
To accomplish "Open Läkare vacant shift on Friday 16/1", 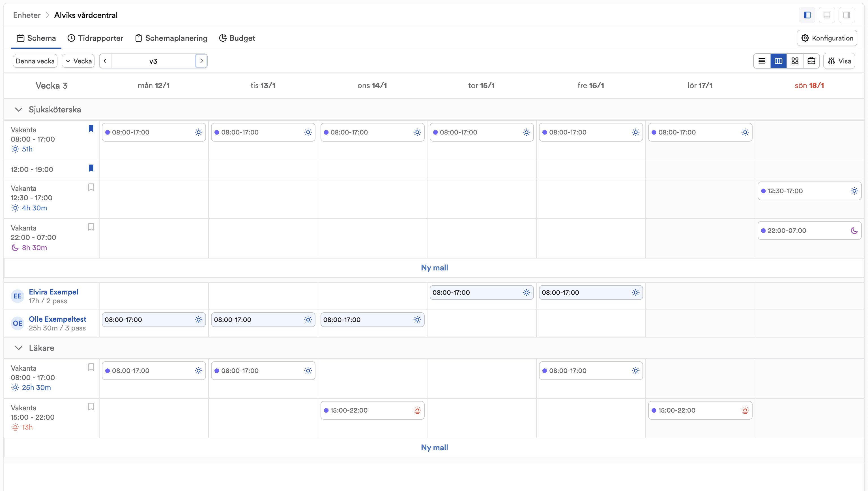I will coord(591,371).
